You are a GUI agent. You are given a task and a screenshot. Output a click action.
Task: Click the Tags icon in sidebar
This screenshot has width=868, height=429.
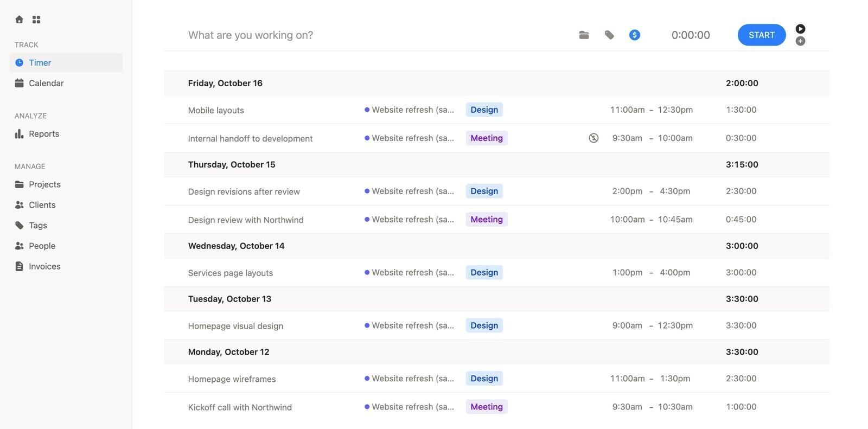click(x=19, y=225)
